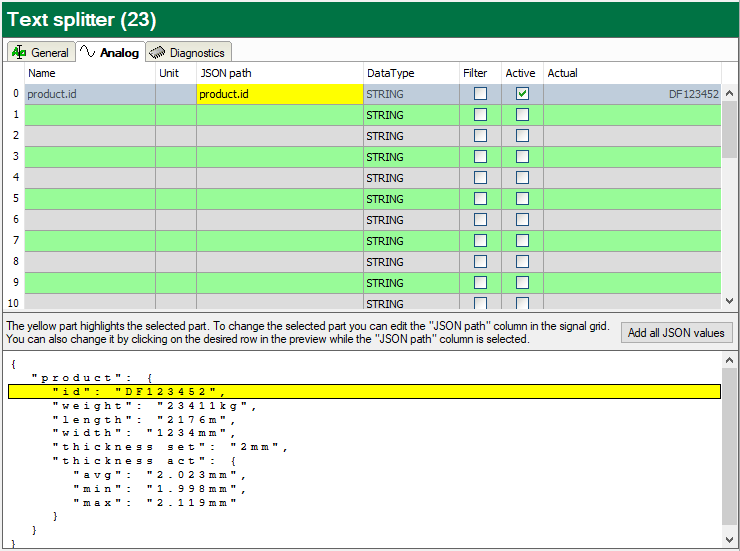Image resolution: width=740 pixels, height=551 pixels.
Task: Click Add all JSON values button
Action: 678,333
